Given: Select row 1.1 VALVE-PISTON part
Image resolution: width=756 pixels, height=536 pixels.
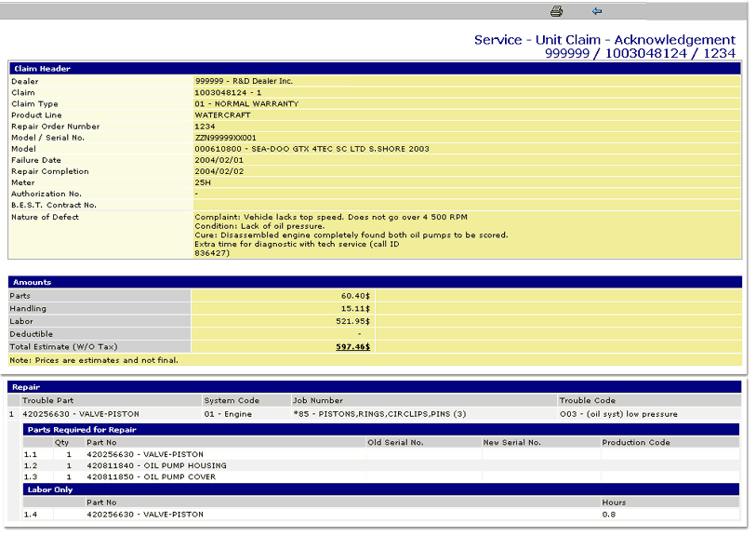Looking at the screenshot, I should point(145,454).
